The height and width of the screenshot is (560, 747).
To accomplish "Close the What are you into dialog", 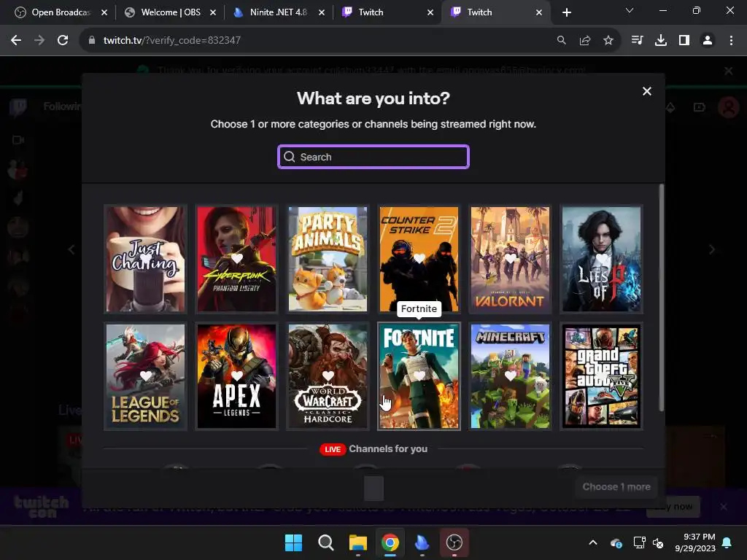I will pyautogui.click(x=646, y=91).
